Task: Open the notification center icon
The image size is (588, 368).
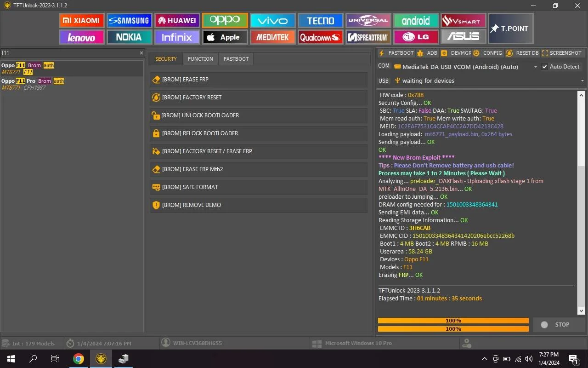Action: pos(573,359)
